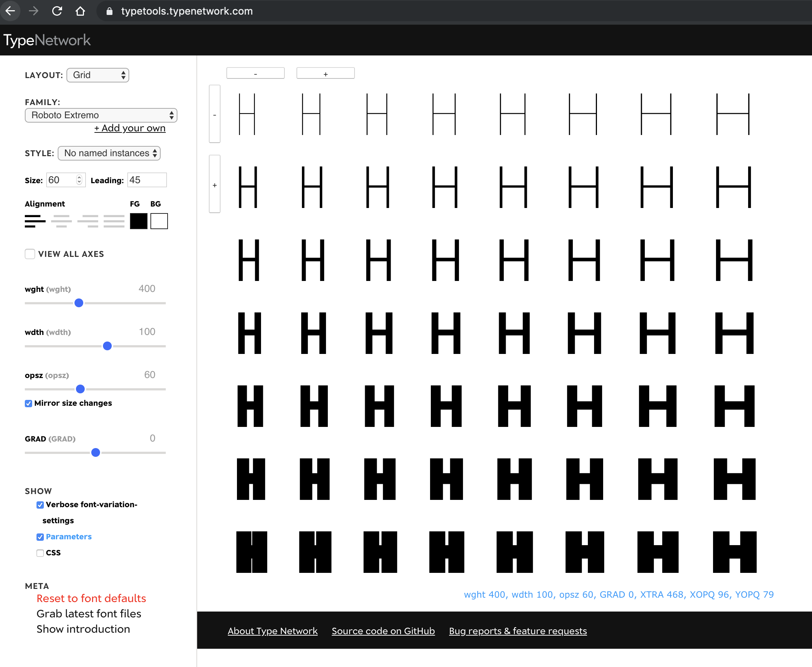The width and height of the screenshot is (812, 667).
Task: Select right text alignment
Action: click(88, 221)
